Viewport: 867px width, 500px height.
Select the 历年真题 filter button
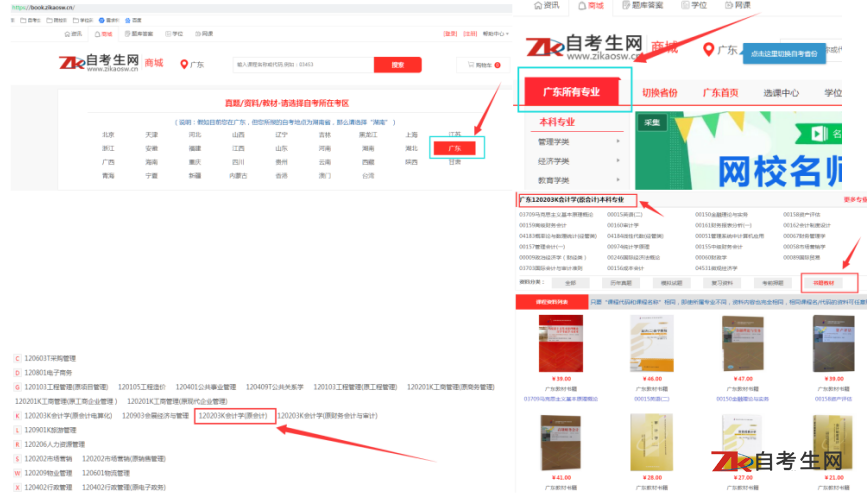(620, 283)
